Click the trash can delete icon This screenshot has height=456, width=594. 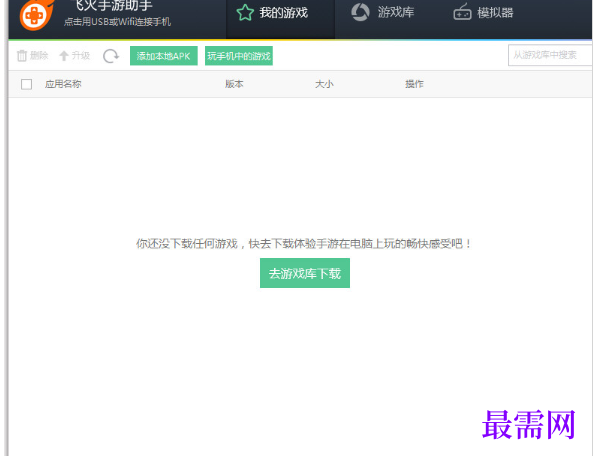tap(22, 56)
